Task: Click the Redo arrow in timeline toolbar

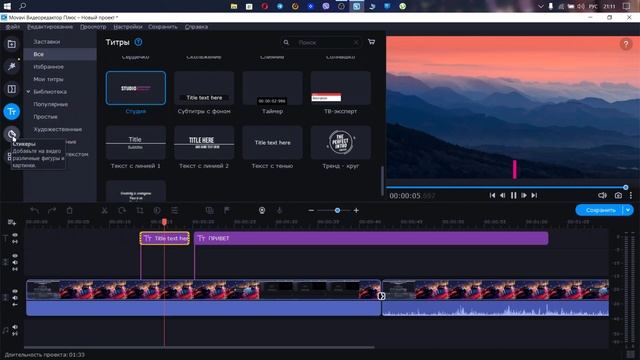Action: (x=52, y=210)
